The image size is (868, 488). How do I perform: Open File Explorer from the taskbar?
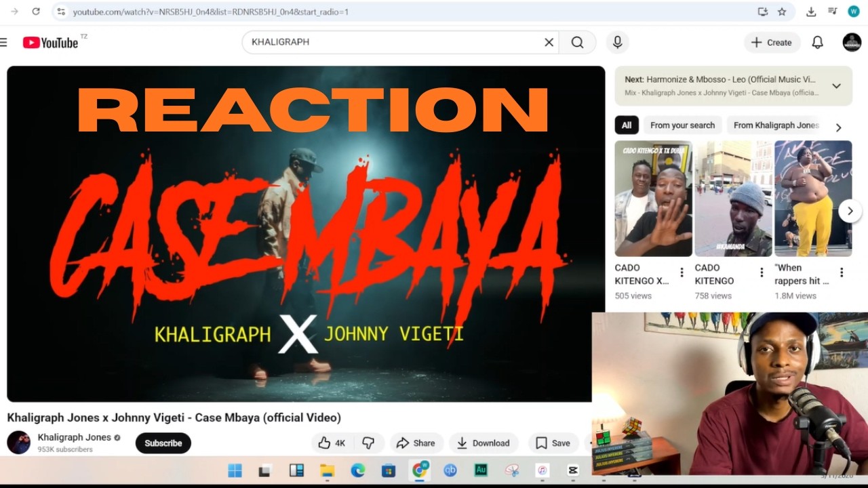tap(327, 470)
